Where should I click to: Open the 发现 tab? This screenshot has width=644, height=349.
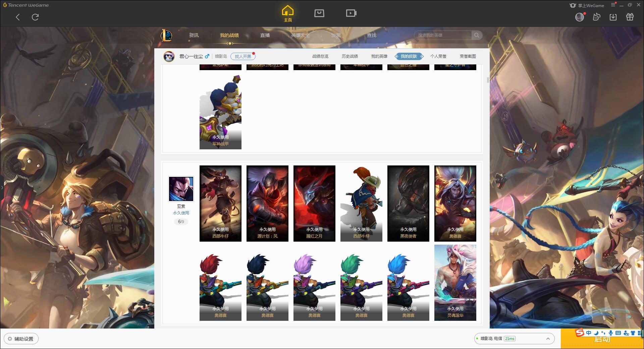coord(336,35)
